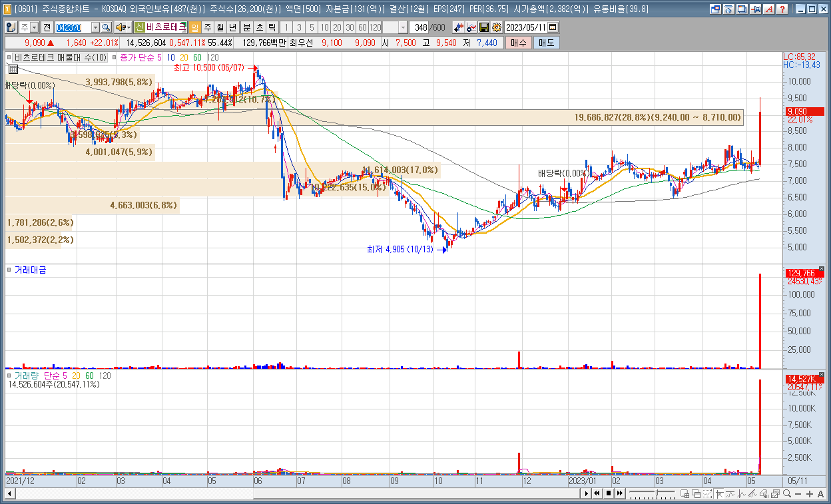
Task: Switch to tick 틱 chart
Action: pyautogui.click(x=272, y=27)
